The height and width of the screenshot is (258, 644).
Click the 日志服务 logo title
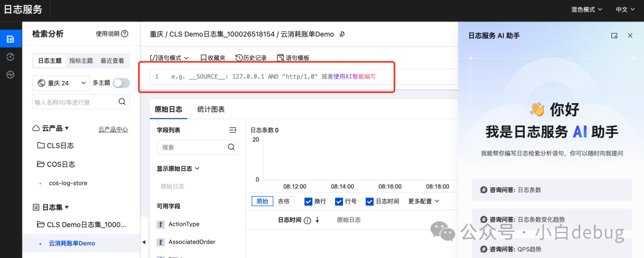tap(23, 9)
